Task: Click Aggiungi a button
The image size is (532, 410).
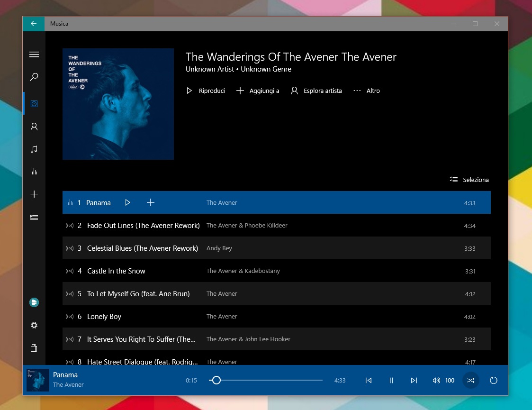Action: 258,91
